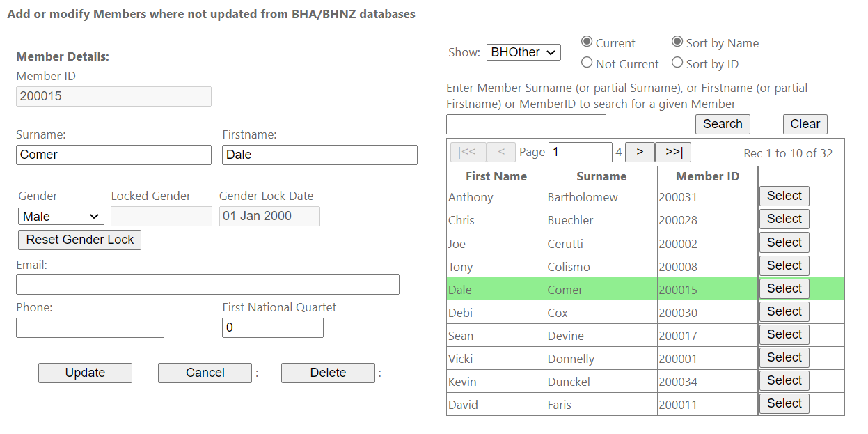The height and width of the screenshot is (434, 868).
Task: Enable Sort by ID option
Action: [677, 63]
